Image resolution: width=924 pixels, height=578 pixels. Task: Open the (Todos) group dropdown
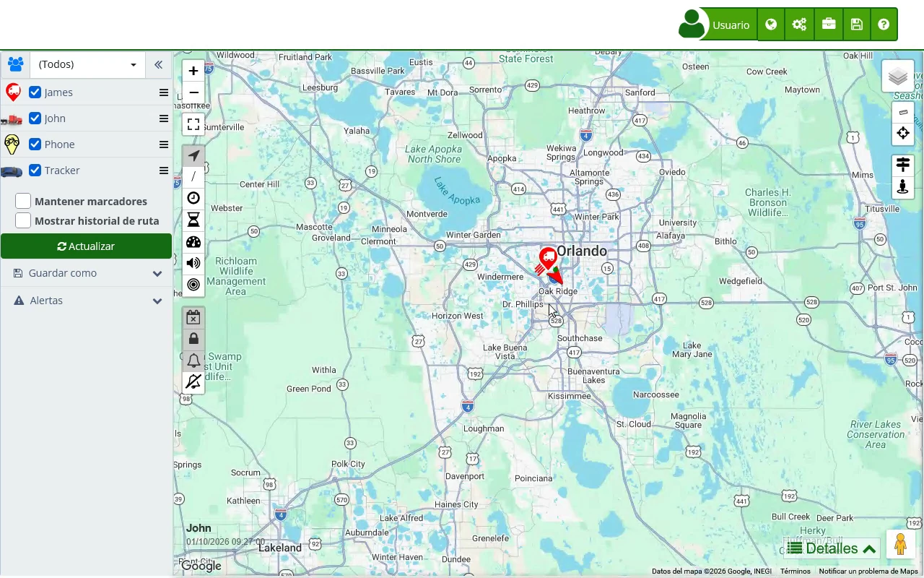pyautogui.click(x=87, y=64)
